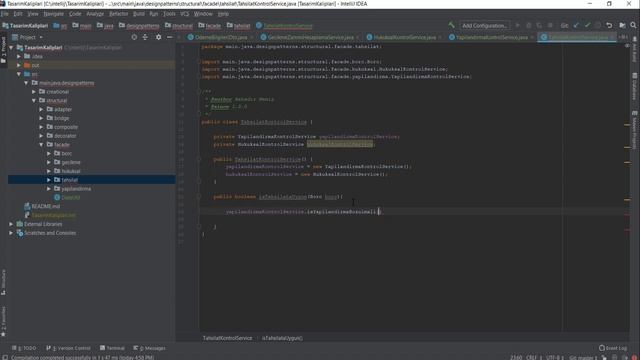640x360 pixels.
Task: Open the TODO tool window
Action: point(24,348)
